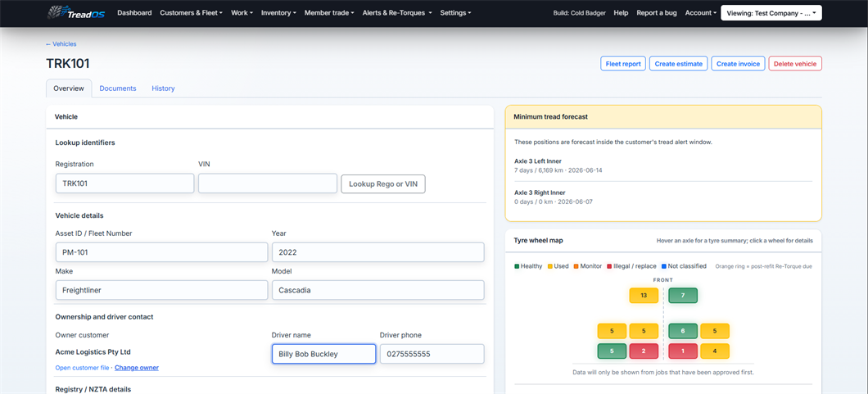Click the Minimum tread forecast heading
This screenshot has height=394, width=868.
click(x=550, y=117)
